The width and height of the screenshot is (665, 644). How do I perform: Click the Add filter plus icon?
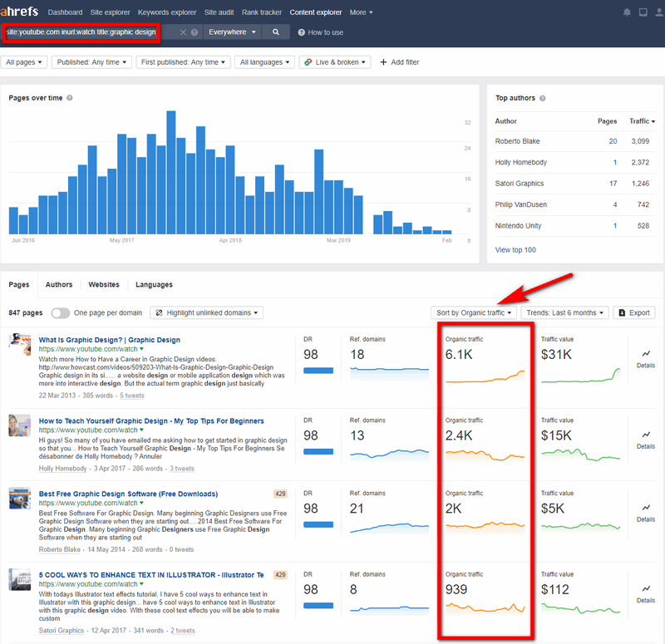383,62
